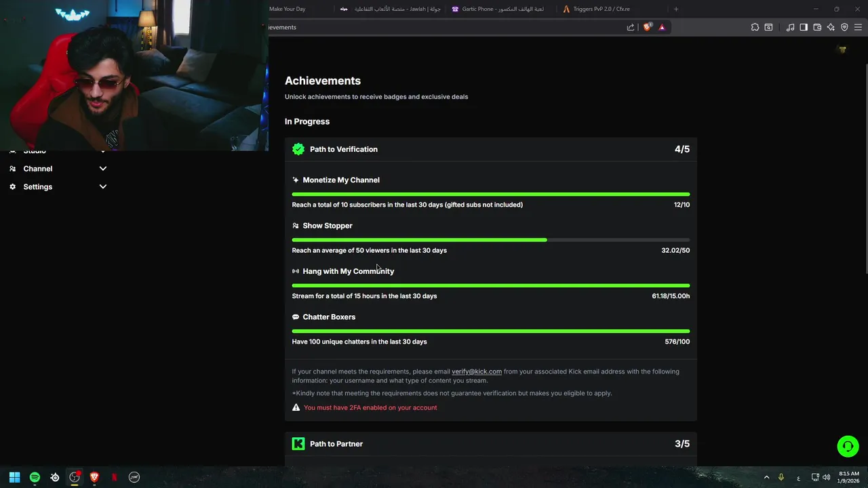Click the Brave Shields lion icon
The height and width of the screenshot is (488, 868).
(647, 27)
